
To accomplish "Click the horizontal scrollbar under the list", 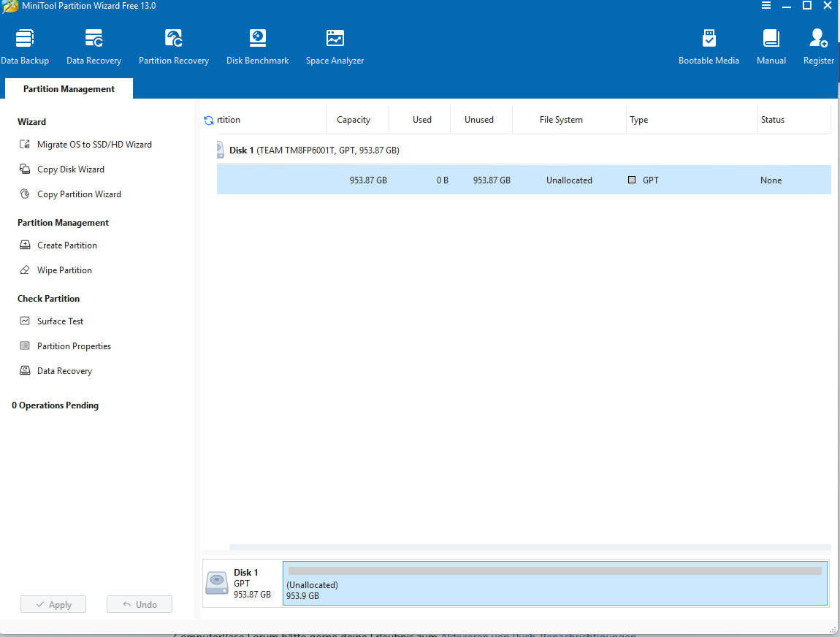I will point(530,548).
